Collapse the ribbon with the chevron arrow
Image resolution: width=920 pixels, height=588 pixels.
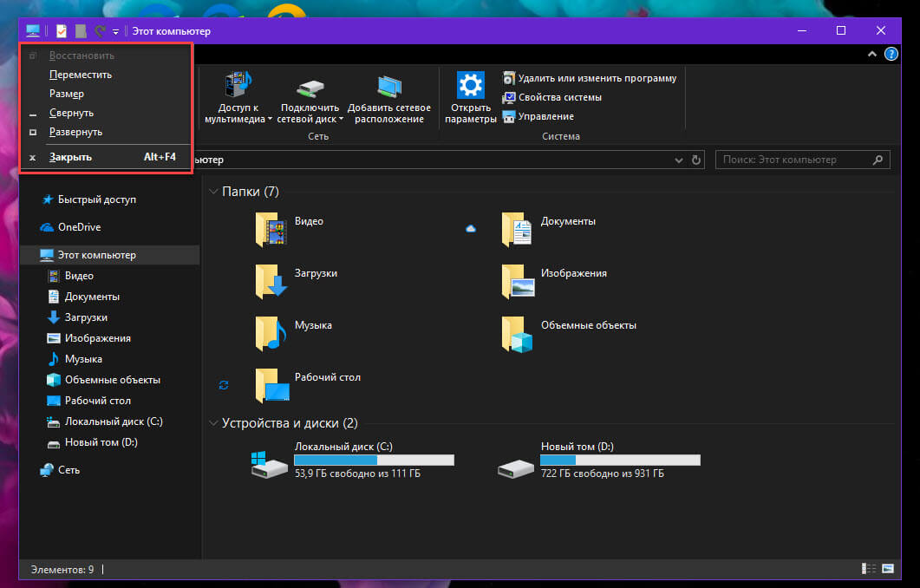(x=872, y=54)
